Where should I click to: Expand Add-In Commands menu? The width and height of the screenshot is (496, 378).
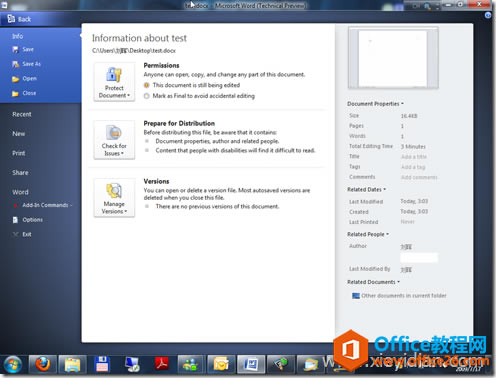47,205
